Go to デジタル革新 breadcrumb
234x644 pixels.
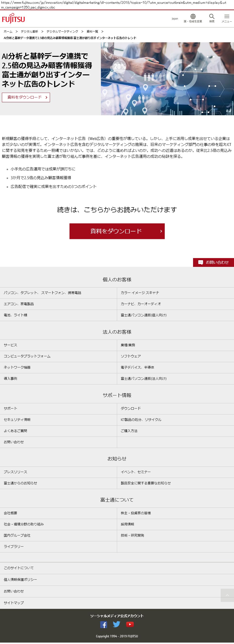click(30, 32)
